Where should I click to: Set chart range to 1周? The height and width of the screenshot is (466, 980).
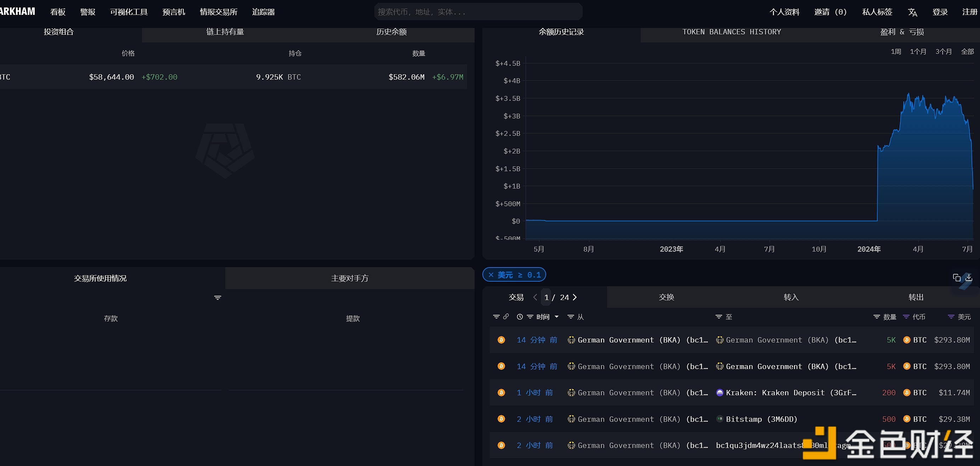pyautogui.click(x=896, y=52)
